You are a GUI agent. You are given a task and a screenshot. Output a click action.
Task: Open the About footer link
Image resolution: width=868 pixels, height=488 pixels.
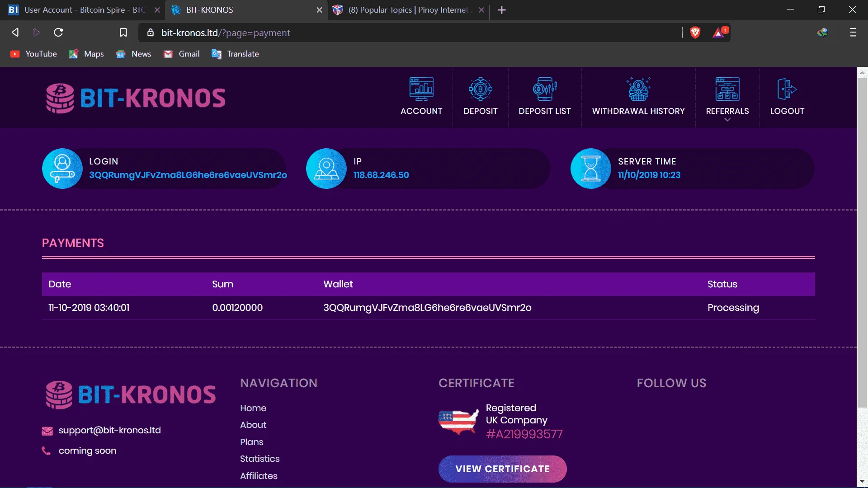tap(253, 425)
